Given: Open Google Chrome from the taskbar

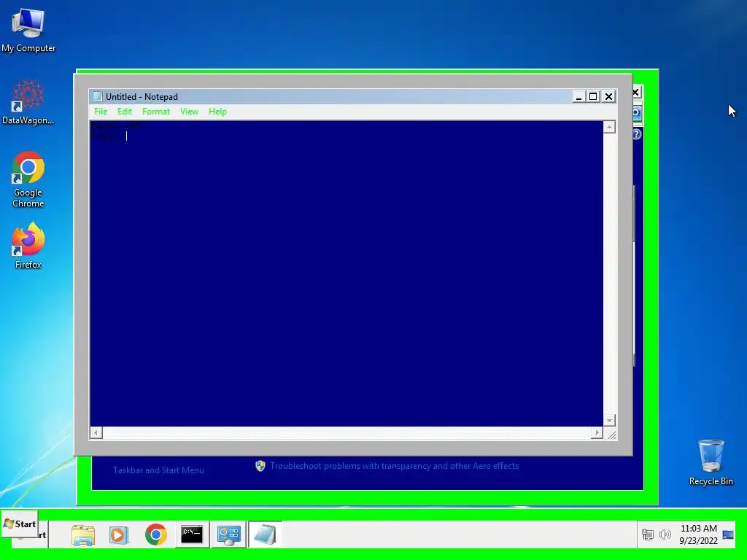Looking at the screenshot, I should [x=156, y=534].
